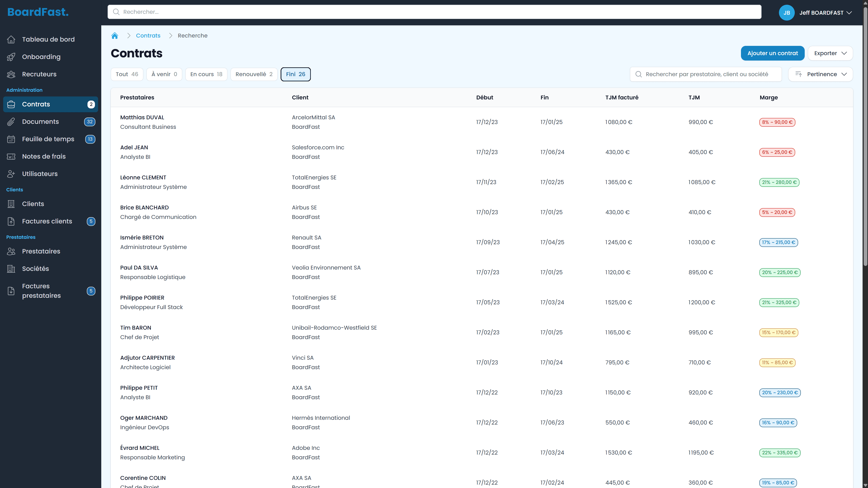
Task: Click the Factures clients upload icon
Action: pyautogui.click(x=11, y=221)
